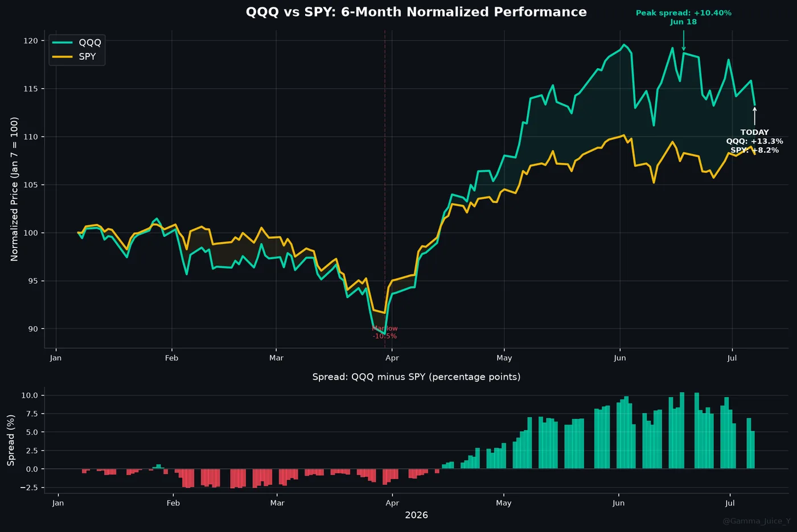Click the 5.0 tick on the spread axis
Screen dimensions: 797x532
(32, 432)
